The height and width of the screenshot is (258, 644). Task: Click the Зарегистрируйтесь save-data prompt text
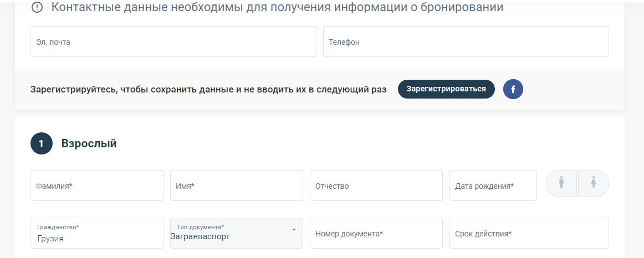point(208,89)
